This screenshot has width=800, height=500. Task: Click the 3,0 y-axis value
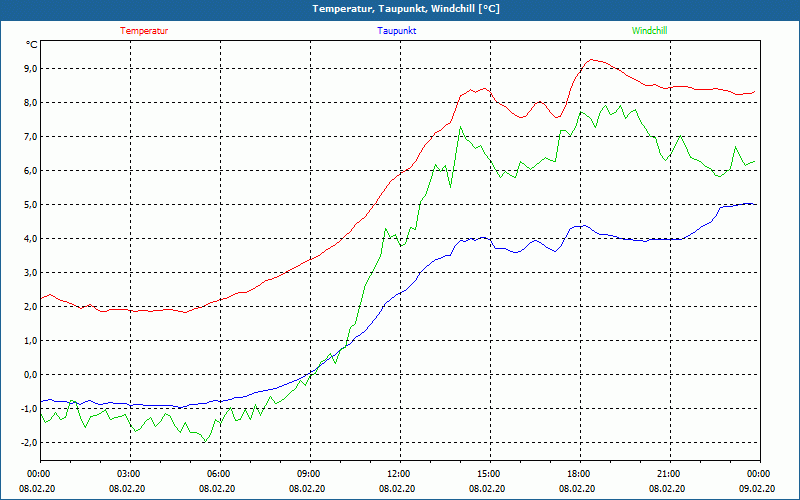(31, 272)
